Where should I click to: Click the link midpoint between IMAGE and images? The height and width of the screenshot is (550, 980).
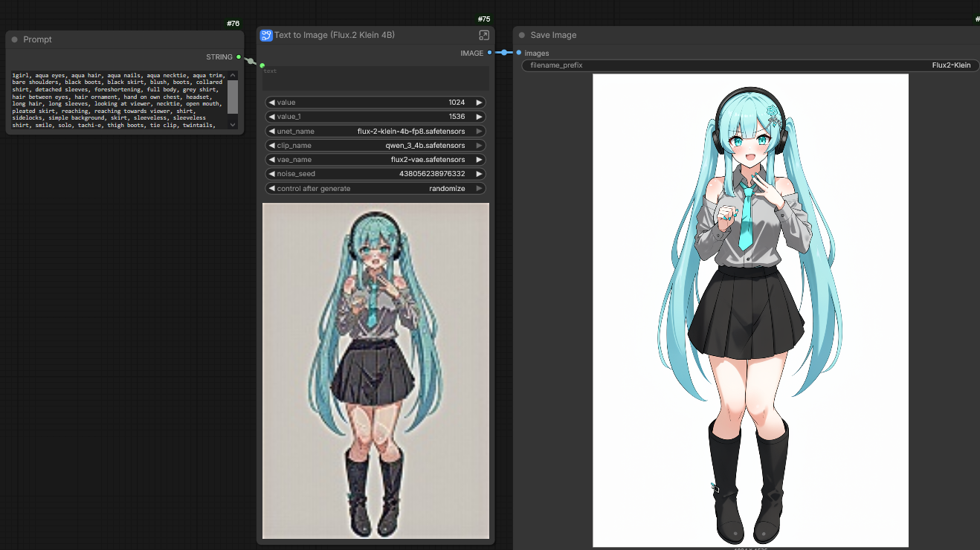tap(504, 53)
